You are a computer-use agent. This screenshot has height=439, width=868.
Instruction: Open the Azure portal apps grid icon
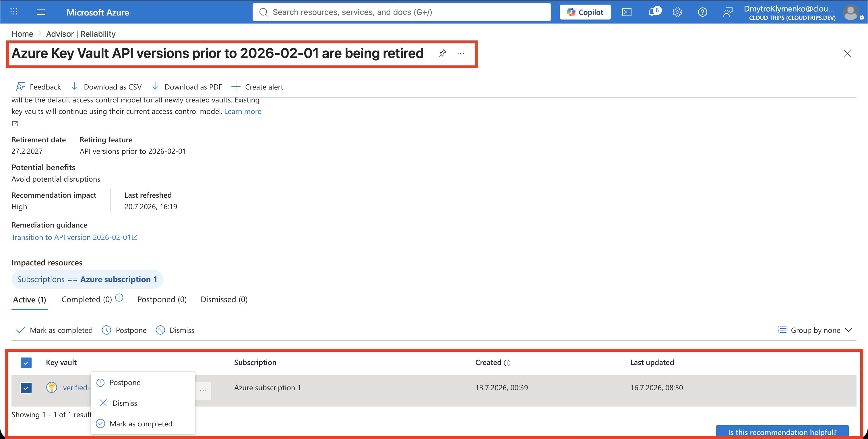[14, 12]
